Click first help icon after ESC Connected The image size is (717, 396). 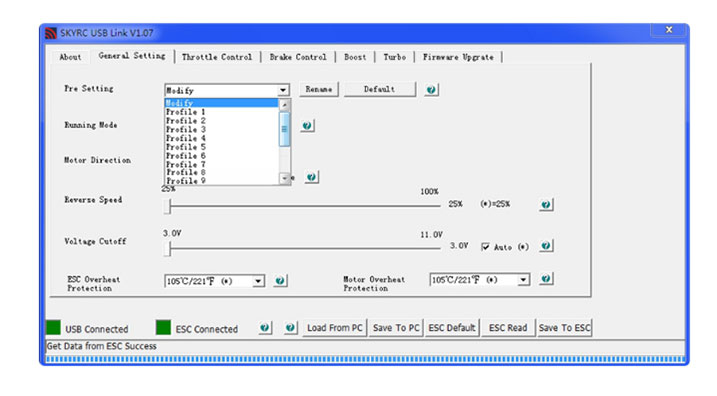[265, 327]
